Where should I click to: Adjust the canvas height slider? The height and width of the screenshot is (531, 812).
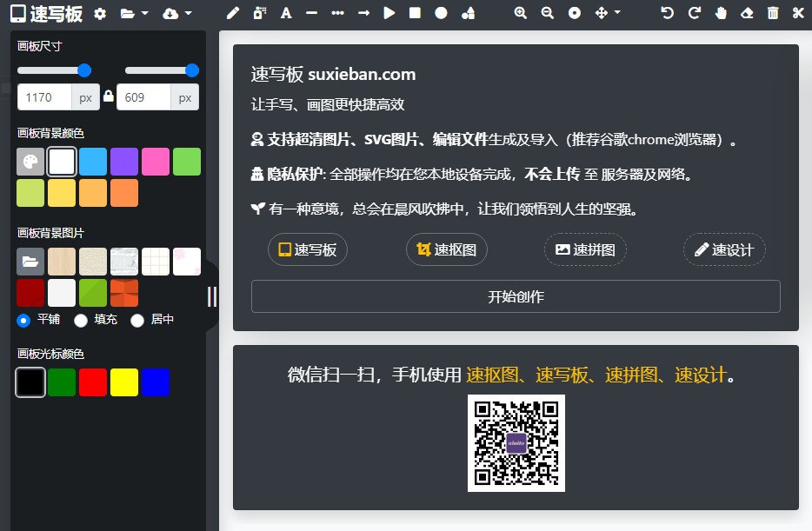click(x=162, y=70)
